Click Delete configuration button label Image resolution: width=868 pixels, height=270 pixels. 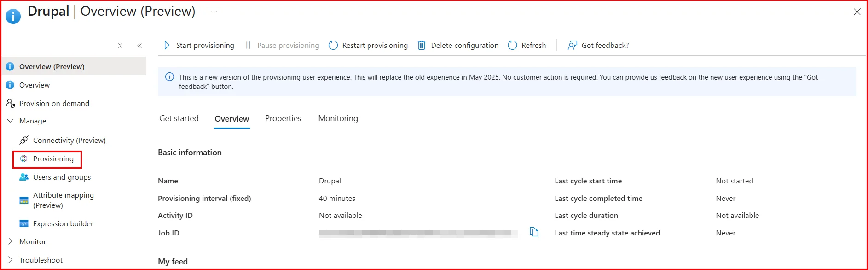[465, 45]
